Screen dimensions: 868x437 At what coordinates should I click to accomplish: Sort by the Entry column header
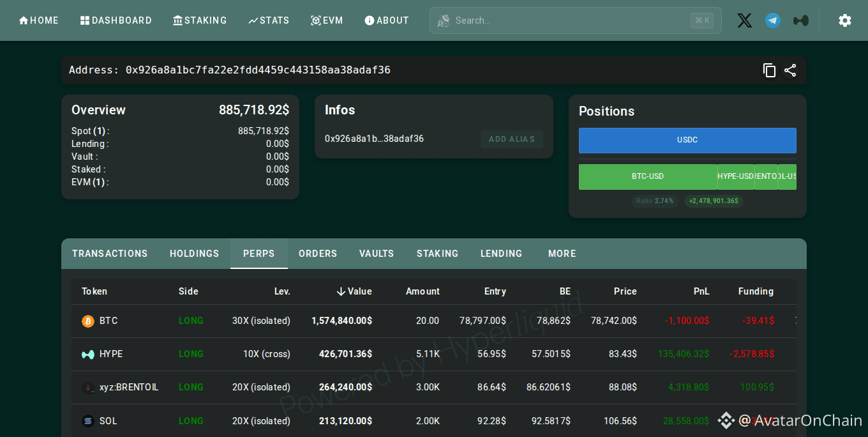[x=495, y=291]
